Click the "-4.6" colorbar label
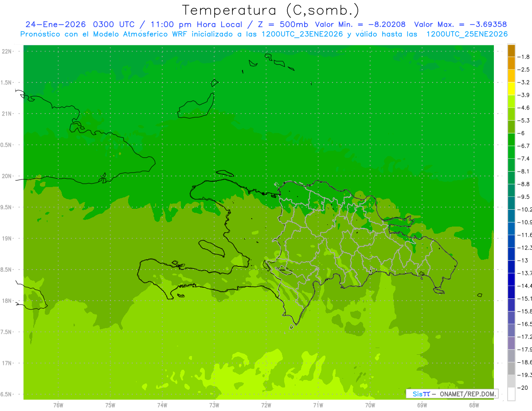 coord(524,108)
